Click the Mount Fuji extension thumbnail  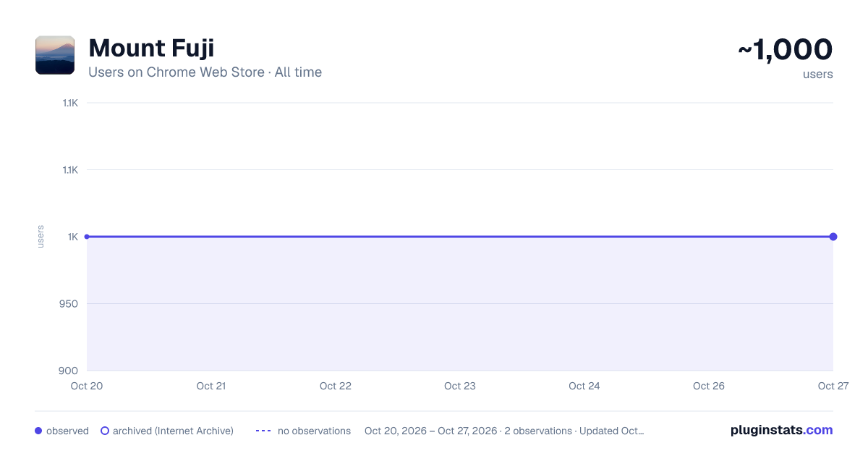pos(55,55)
